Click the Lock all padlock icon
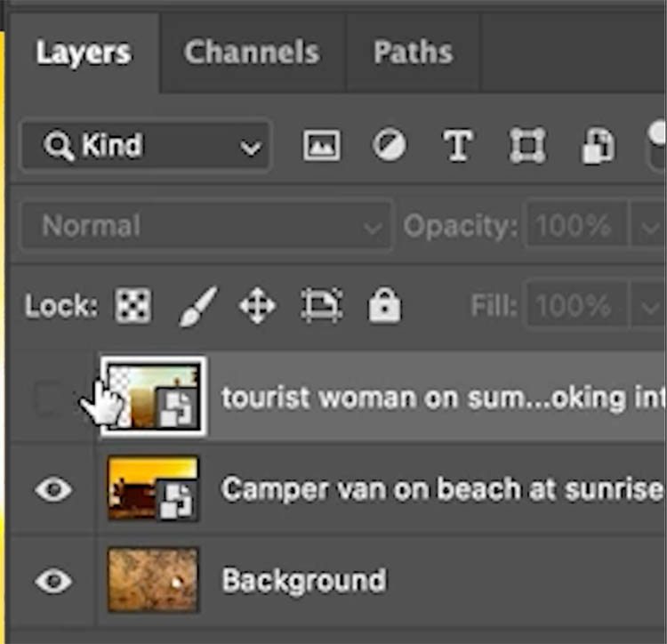The image size is (667, 644). click(384, 307)
